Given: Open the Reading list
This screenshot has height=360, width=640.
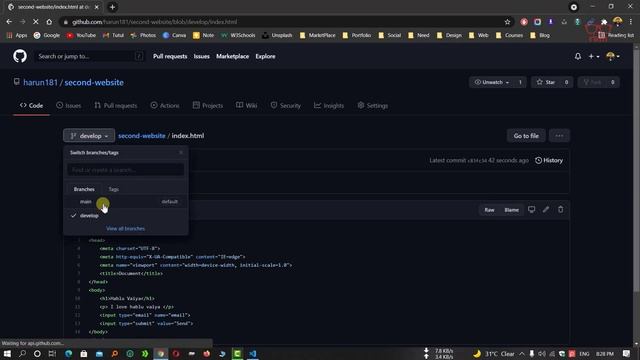Looking at the screenshot, I should [616, 36].
